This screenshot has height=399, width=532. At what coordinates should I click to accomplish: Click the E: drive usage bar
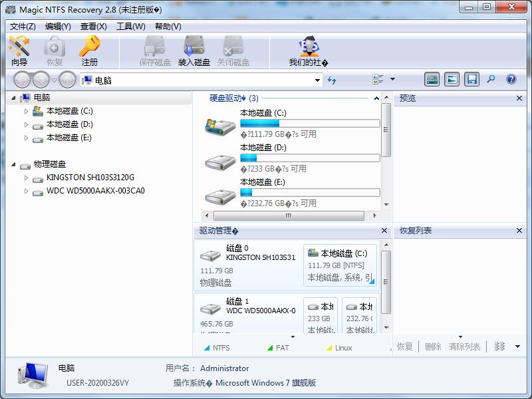[x=310, y=192]
